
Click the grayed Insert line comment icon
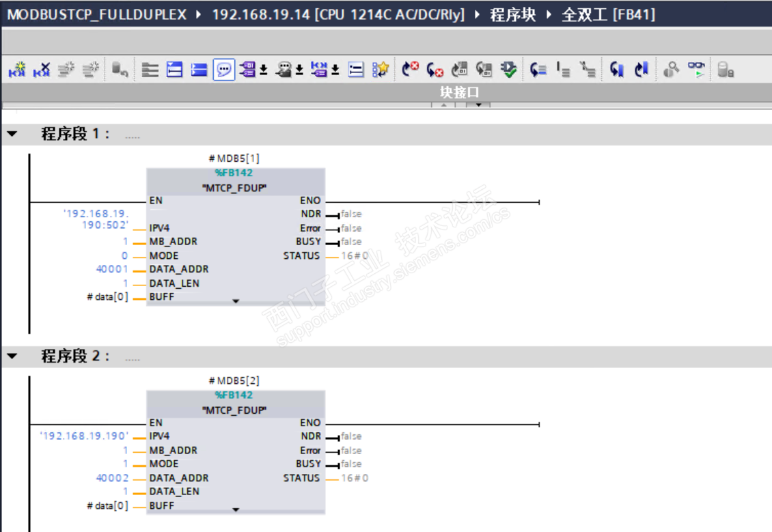coord(563,70)
